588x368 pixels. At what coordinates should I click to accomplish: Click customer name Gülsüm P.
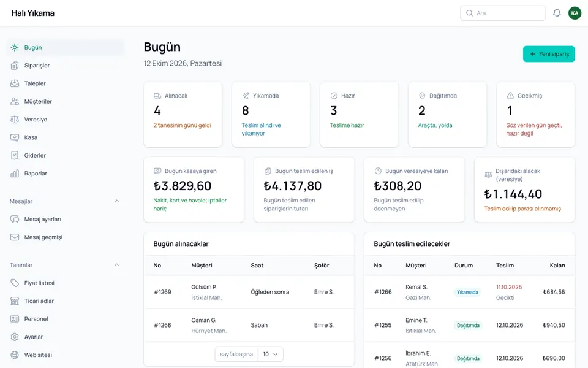pos(203,287)
